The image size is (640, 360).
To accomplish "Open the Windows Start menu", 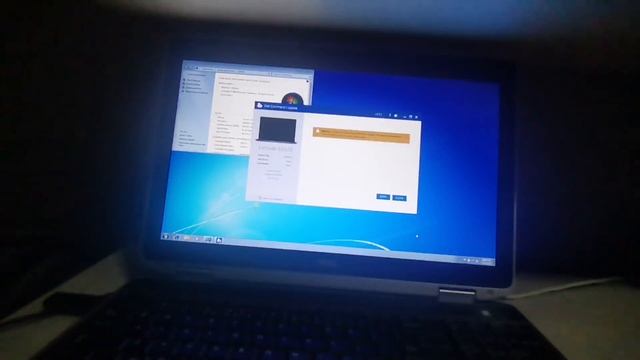I will pyautogui.click(x=165, y=236).
